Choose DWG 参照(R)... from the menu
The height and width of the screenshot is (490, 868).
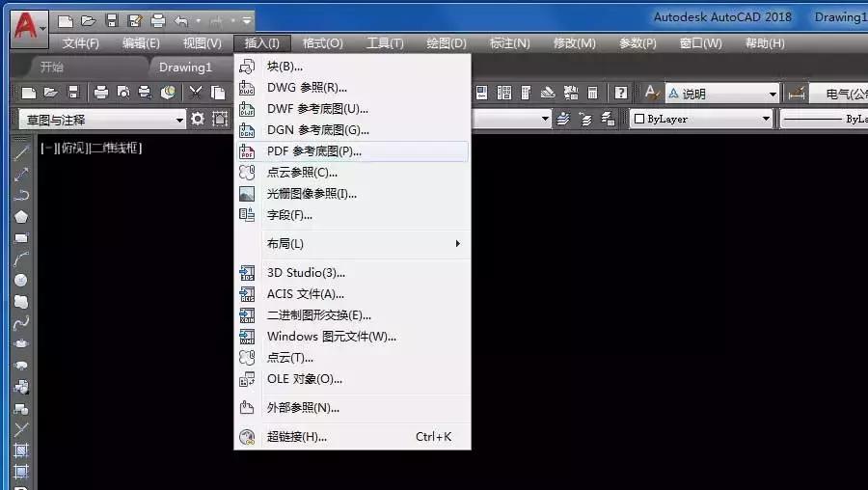pyautogui.click(x=353, y=88)
